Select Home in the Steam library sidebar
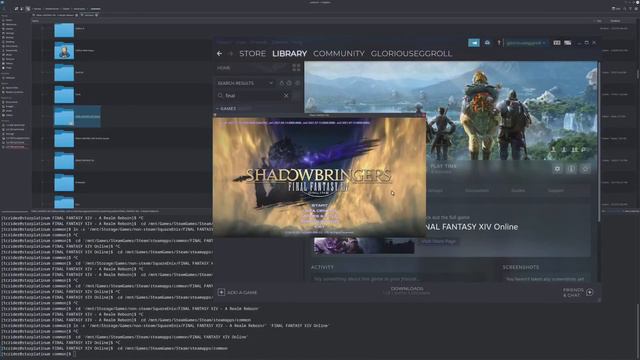 click(x=224, y=68)
